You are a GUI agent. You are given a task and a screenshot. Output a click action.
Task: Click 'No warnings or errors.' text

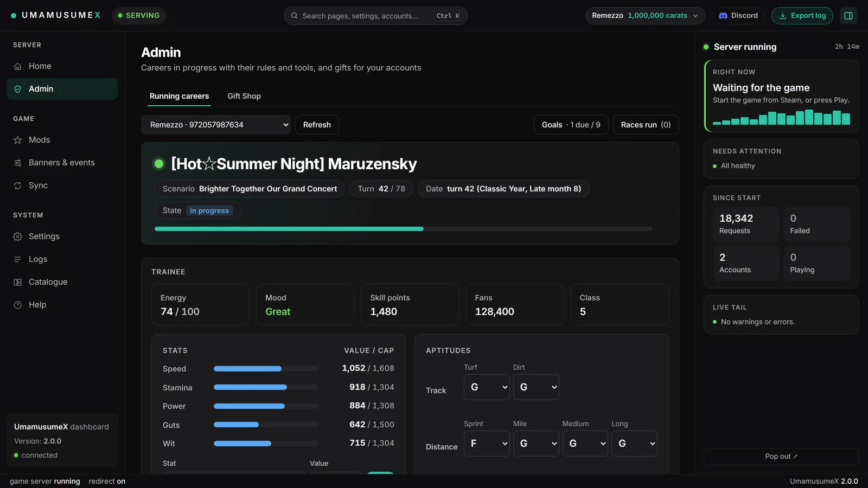point(758,322)
